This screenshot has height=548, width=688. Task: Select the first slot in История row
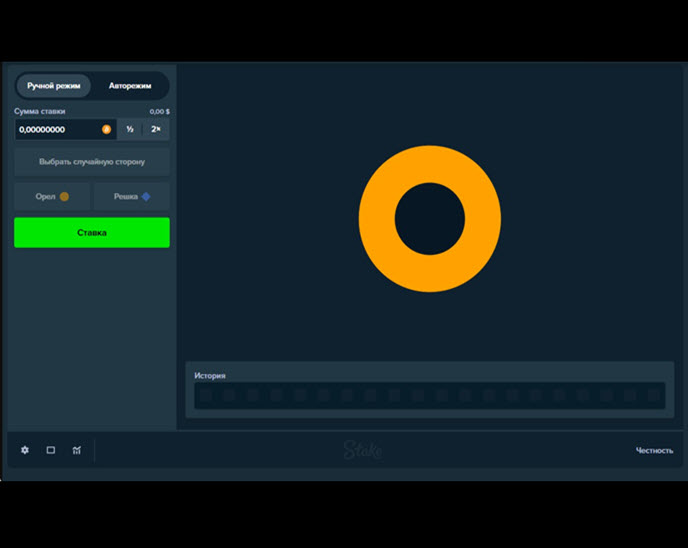(205, 396)
